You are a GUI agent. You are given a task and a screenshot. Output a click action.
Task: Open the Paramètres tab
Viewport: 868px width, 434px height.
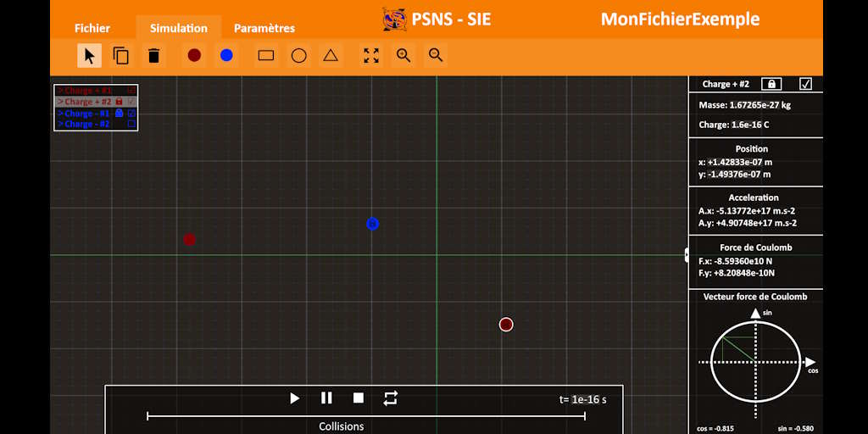point(264,28)
